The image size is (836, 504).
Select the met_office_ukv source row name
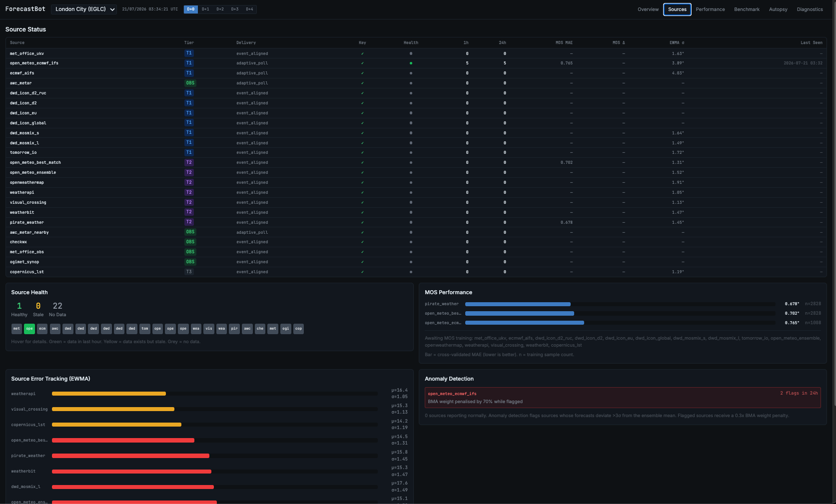click(x=27, y=53)
